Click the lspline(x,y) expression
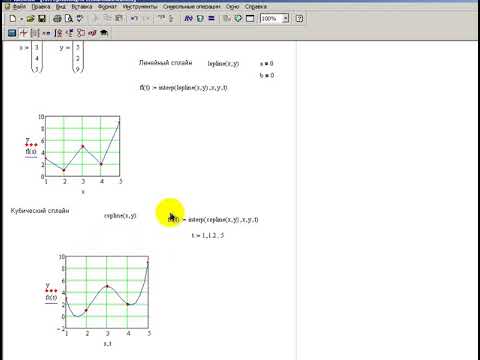 [223, 63]
